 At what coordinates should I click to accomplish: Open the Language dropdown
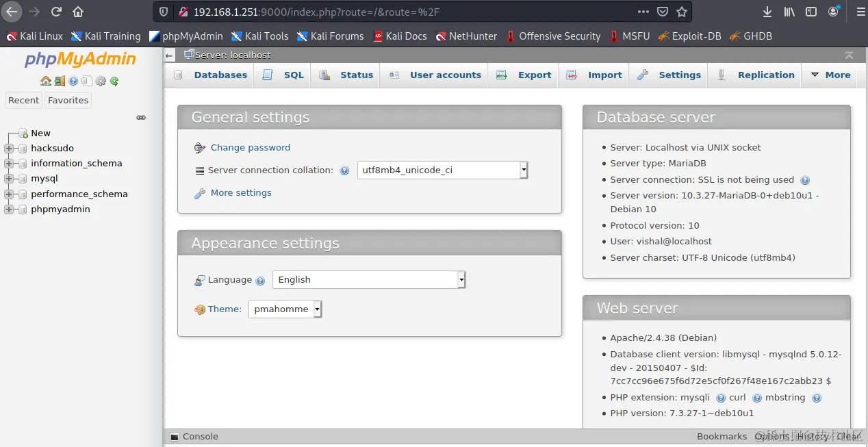coord(369,280)
